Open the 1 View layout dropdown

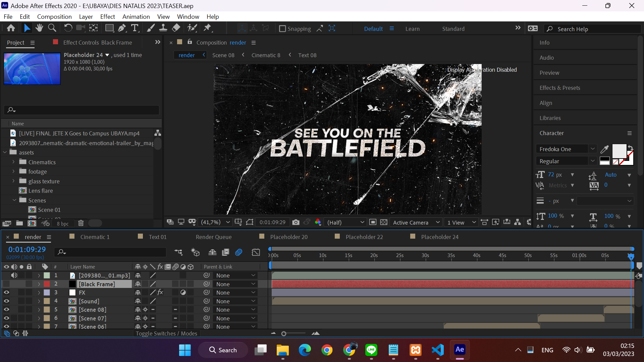tap(462, 222)
